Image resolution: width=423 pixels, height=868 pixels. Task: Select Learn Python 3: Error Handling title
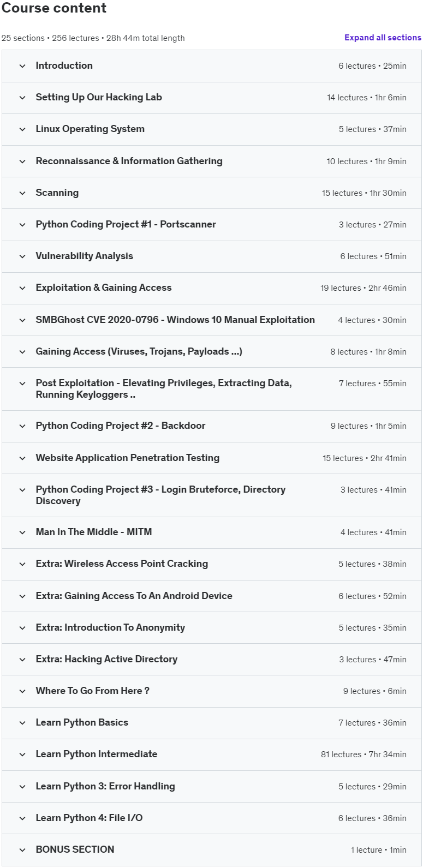105,786
